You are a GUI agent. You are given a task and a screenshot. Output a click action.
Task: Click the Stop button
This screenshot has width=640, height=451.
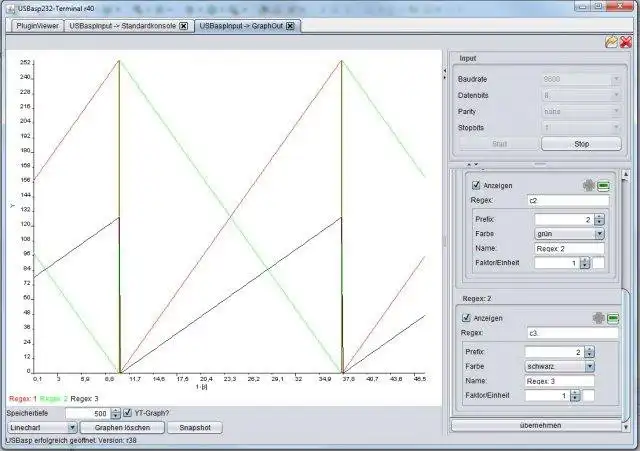(581, 144)
